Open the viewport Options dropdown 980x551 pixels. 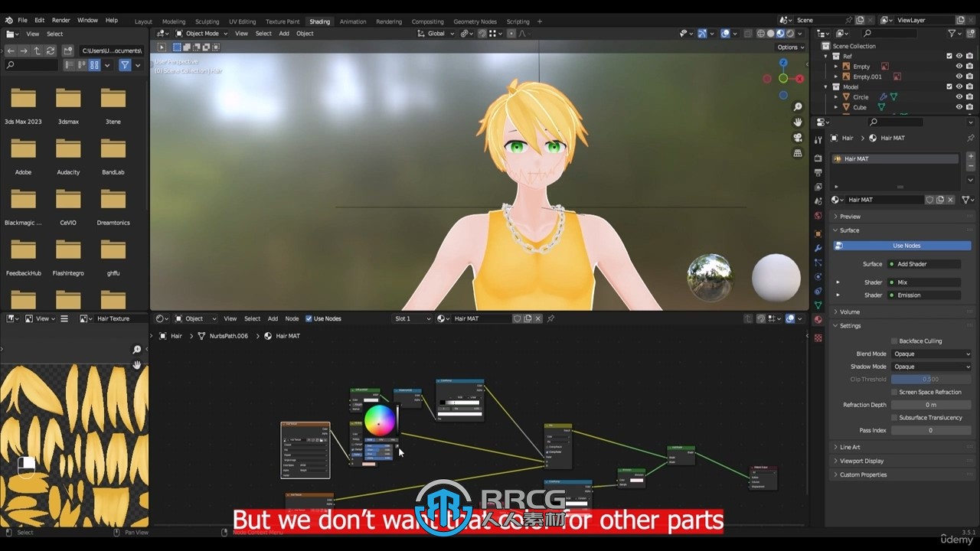(790, 47)
